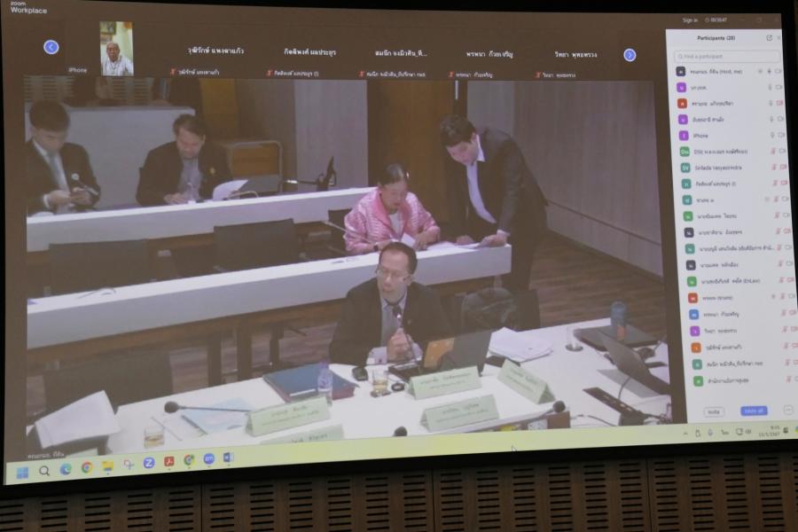Switch to Zoom Workplace taskbar icon
The height and width of the screenshot is (532, 798).
pos(208,458)
